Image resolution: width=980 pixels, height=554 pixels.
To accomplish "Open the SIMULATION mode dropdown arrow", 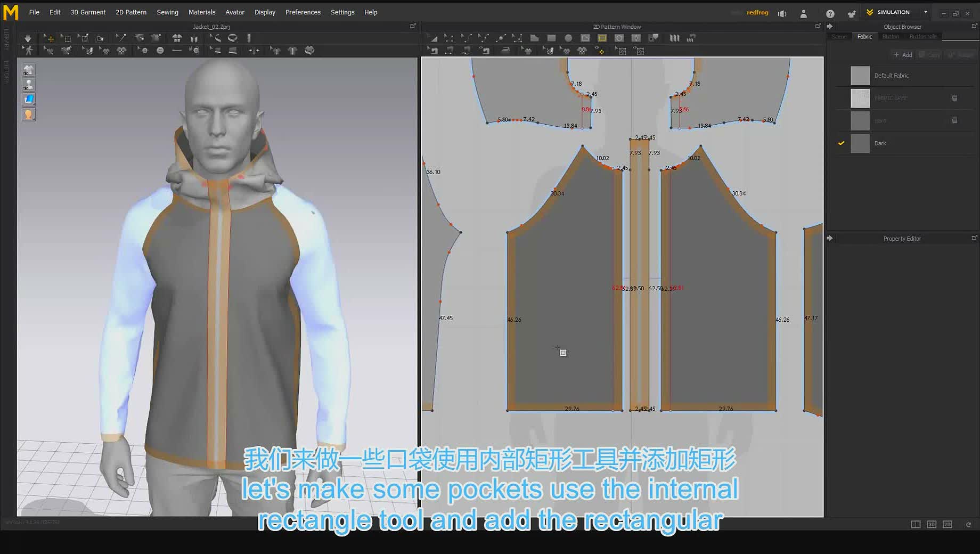I will coord(926,12).
